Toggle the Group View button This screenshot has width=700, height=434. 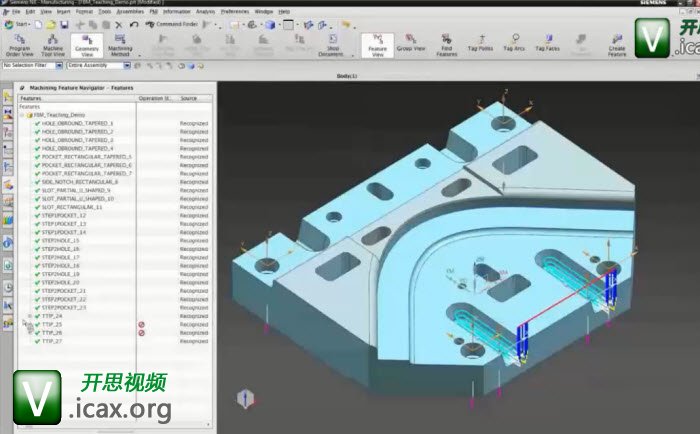tap(409, 45)
